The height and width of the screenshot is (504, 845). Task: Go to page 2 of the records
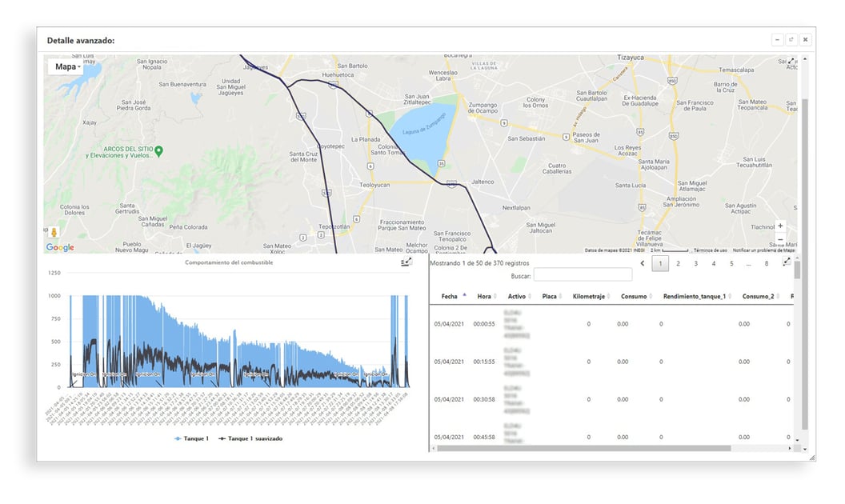coord(678,263)
